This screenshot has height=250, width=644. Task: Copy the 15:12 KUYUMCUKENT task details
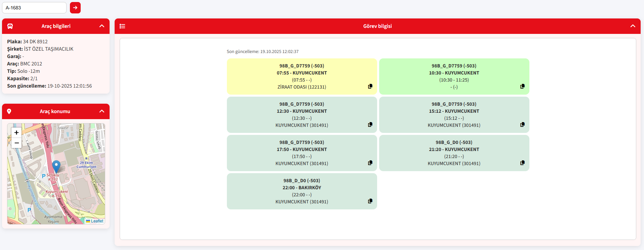[522, 124]
